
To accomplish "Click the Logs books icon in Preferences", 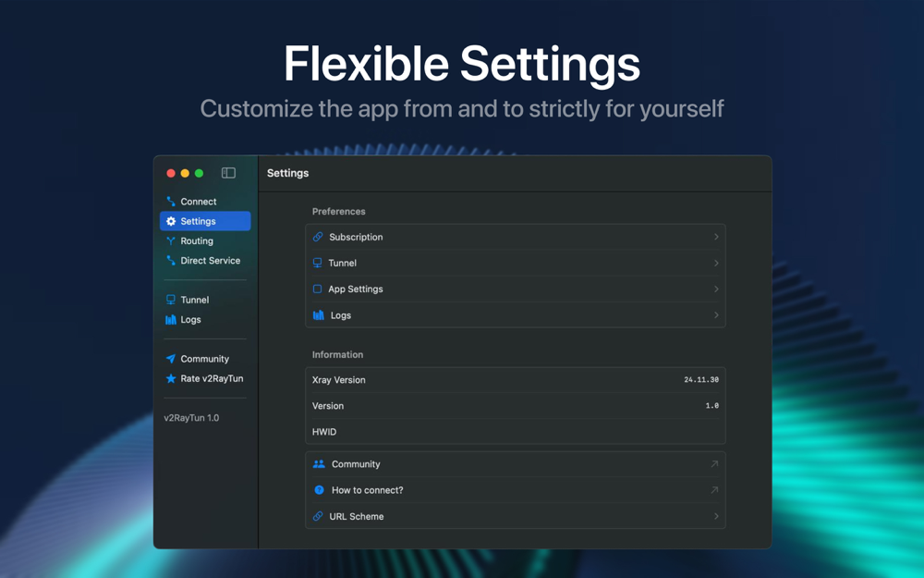I will [x=319, y=315].
